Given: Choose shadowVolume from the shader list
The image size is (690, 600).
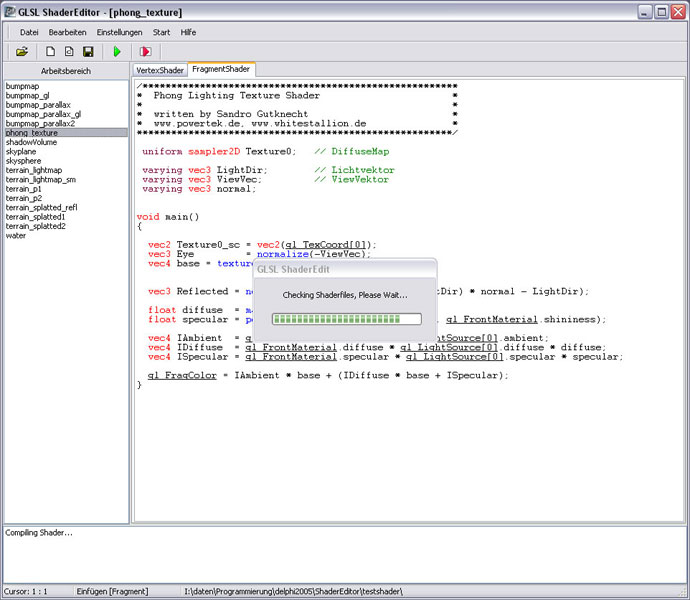Looking at the screenshot, I should click(31, 142).
